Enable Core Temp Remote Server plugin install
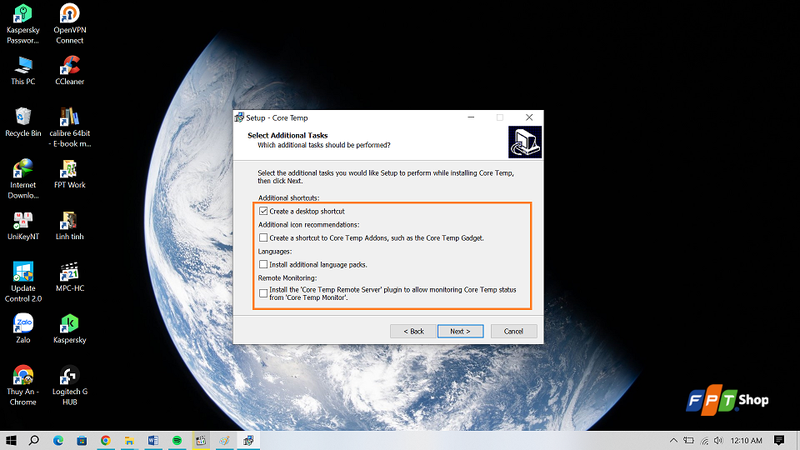The width and height of the screenshot is (800, 450). [263, 293]
